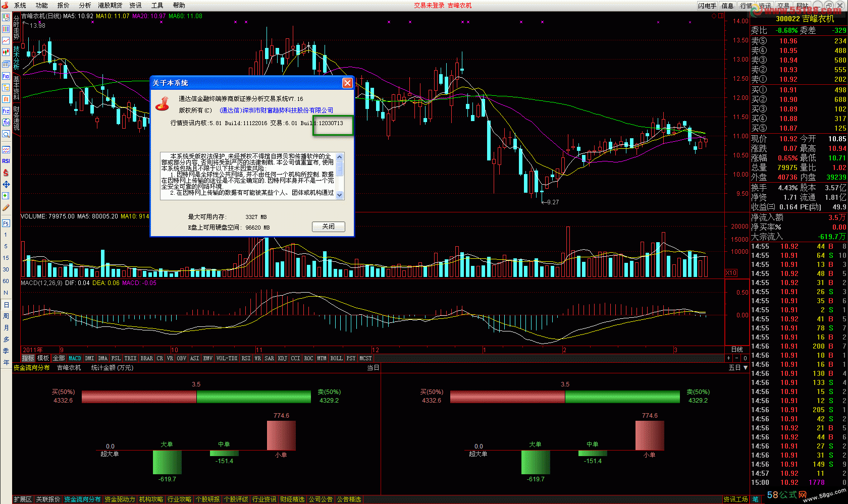Click the 关闭 button in the dialog
Screen dimensions: 848x504
(329, 227)
